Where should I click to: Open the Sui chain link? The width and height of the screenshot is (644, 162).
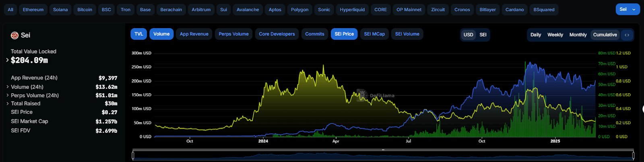223,10
